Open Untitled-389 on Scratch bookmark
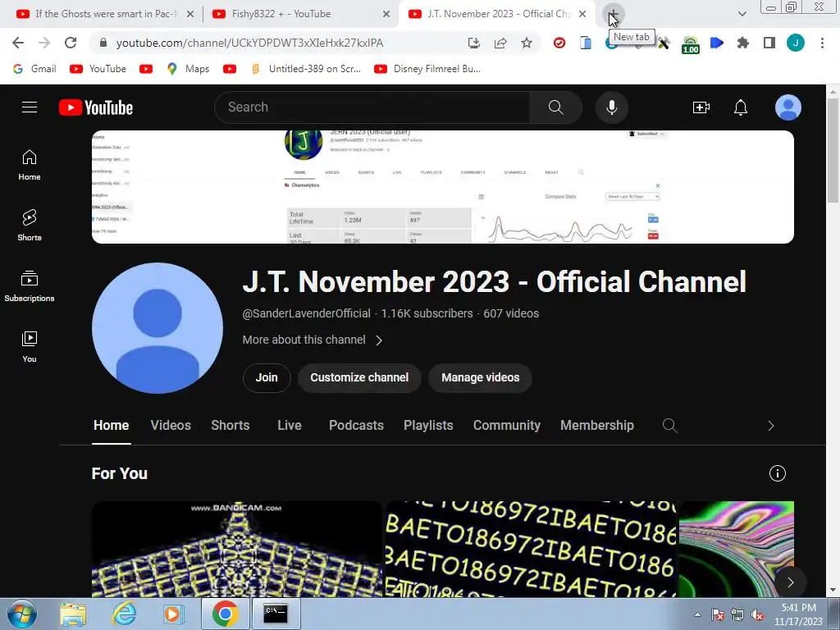The width and height of the screenshot is (840, 630). [306, 69]
